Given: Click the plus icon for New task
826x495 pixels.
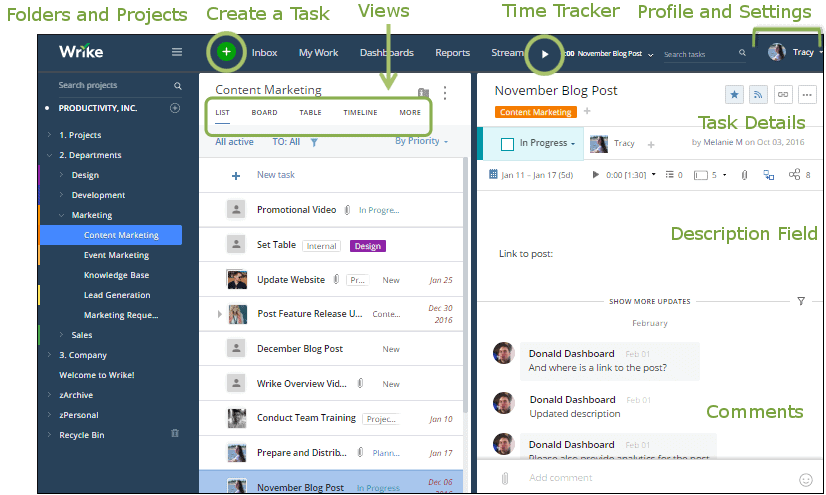Looking at the screenshot, I should coord(236,176).
